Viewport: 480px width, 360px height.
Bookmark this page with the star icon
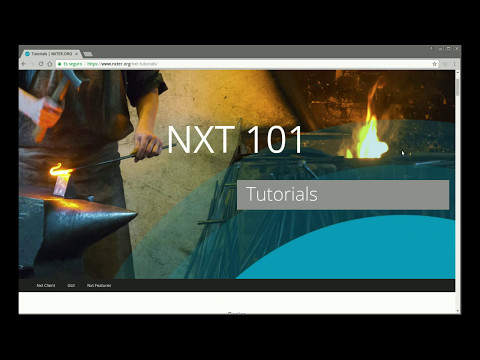(434, 64)
